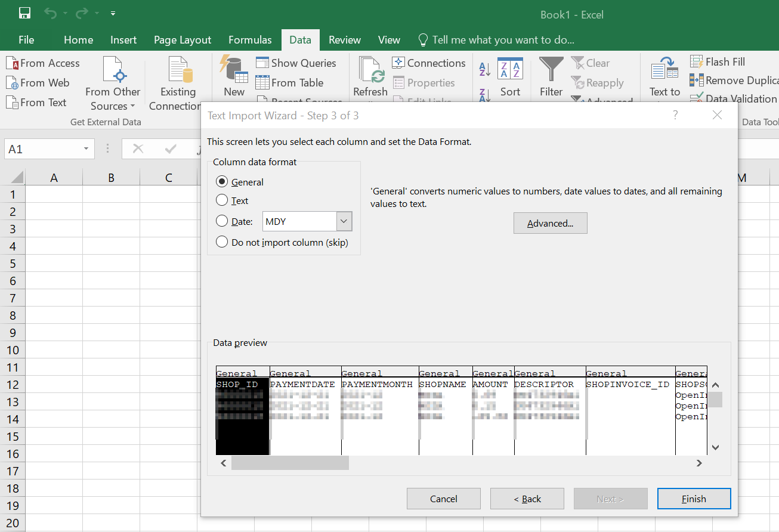Open the MDY date format dropdown
This screenshot has width=779, height=532.
[x=344, y=221]
